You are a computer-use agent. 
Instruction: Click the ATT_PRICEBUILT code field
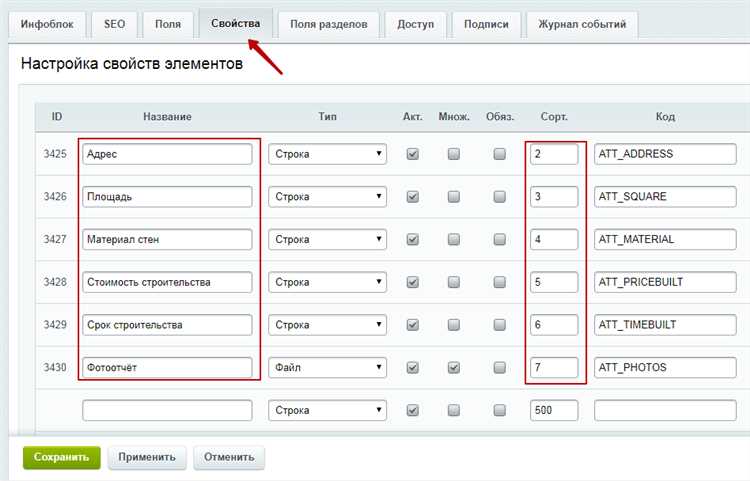click(665, 282)
